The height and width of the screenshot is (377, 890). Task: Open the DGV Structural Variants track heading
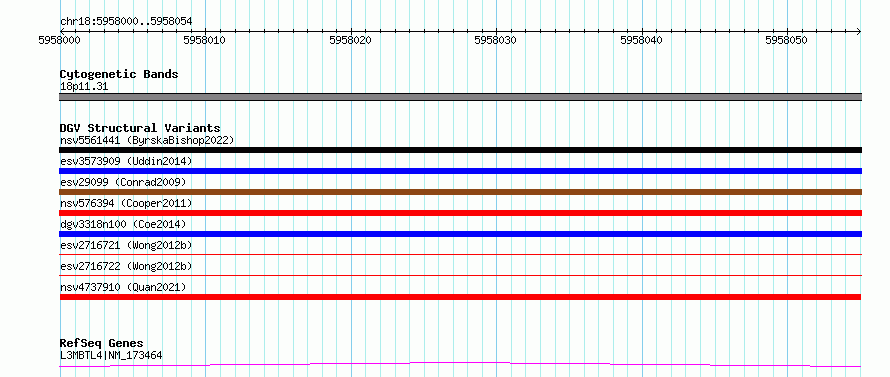(140, 128)
